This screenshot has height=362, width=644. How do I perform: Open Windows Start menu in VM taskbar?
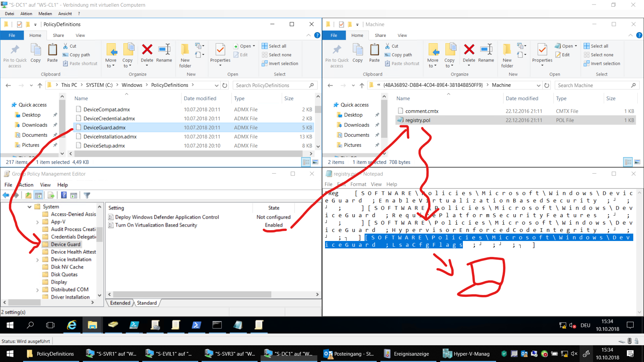tap(10, 325)
